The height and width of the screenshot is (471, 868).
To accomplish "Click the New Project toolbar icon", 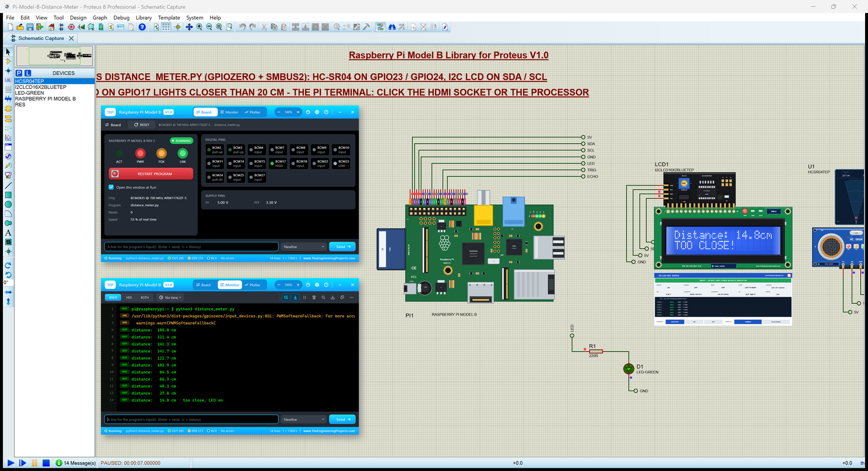I will [10, 27].
